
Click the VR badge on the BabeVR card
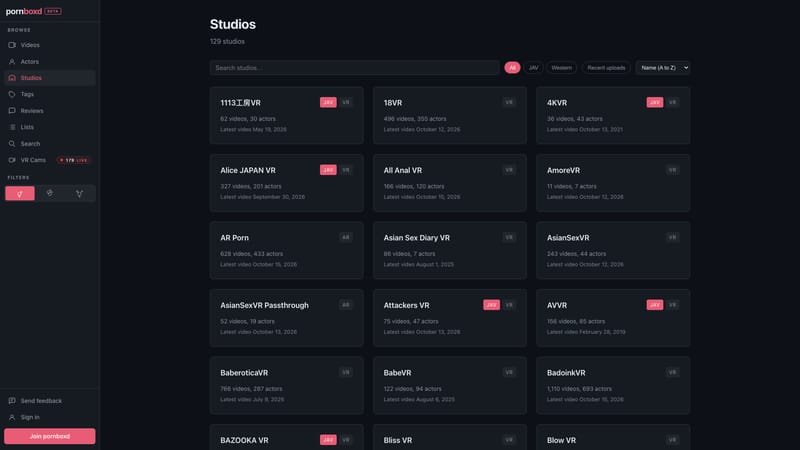pos(509,372)
